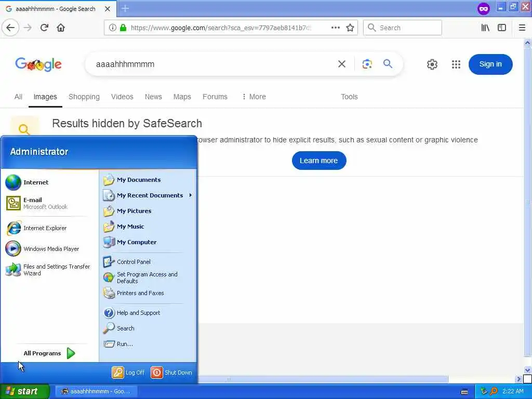Reload the Google Search page
The image size is (532, 399).
[x=44, y=28]
